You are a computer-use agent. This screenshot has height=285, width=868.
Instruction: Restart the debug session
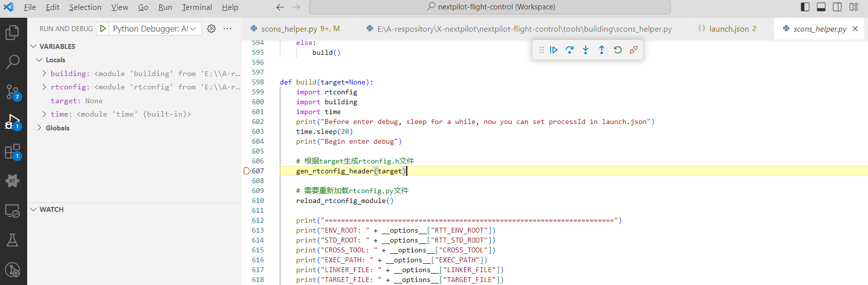coord(618,50)
